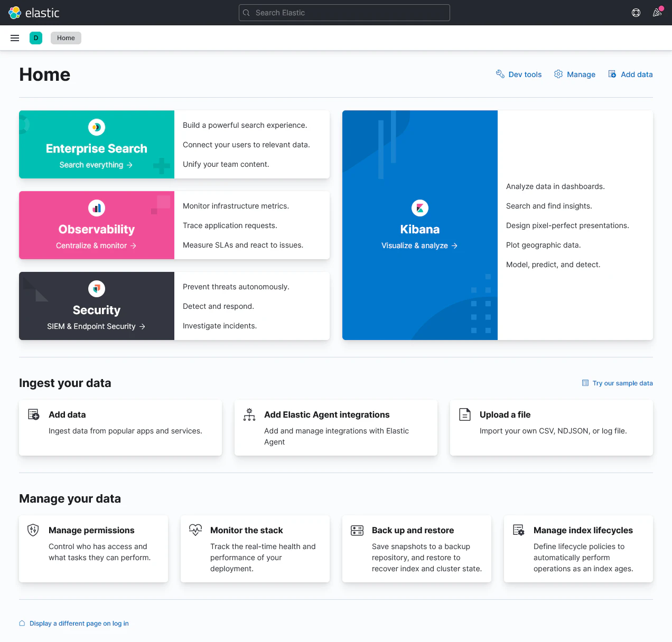Click 'Trace application requests.' text

point(230,225)
